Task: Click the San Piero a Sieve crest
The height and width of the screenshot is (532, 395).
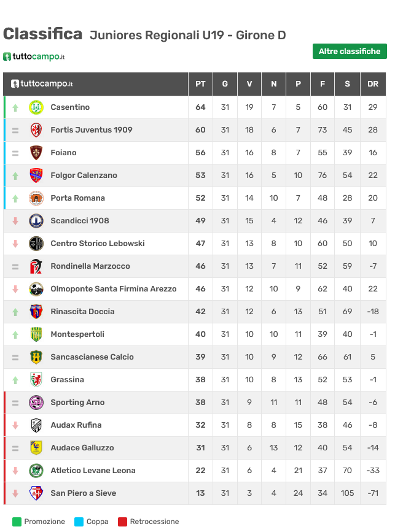Action: (x=36, y=493)
